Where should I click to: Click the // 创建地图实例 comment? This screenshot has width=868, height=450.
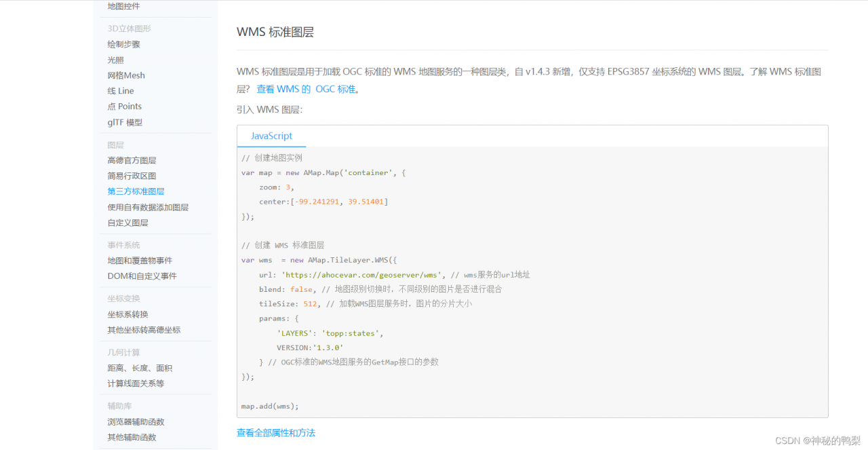272,158
